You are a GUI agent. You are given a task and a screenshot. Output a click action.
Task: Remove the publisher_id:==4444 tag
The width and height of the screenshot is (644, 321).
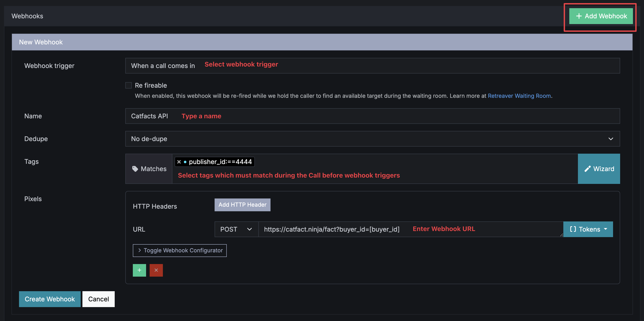(x=179, y=162)
